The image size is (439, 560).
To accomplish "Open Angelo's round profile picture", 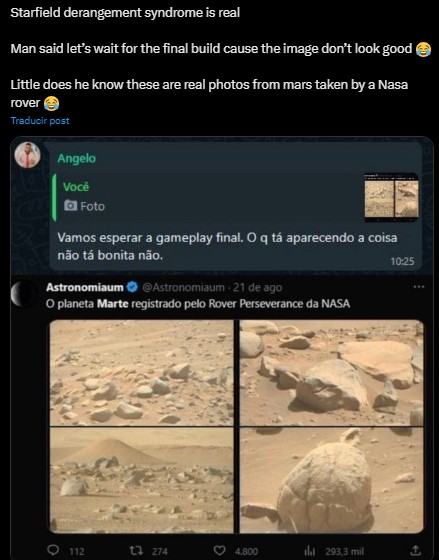I will tap(27, 155).
